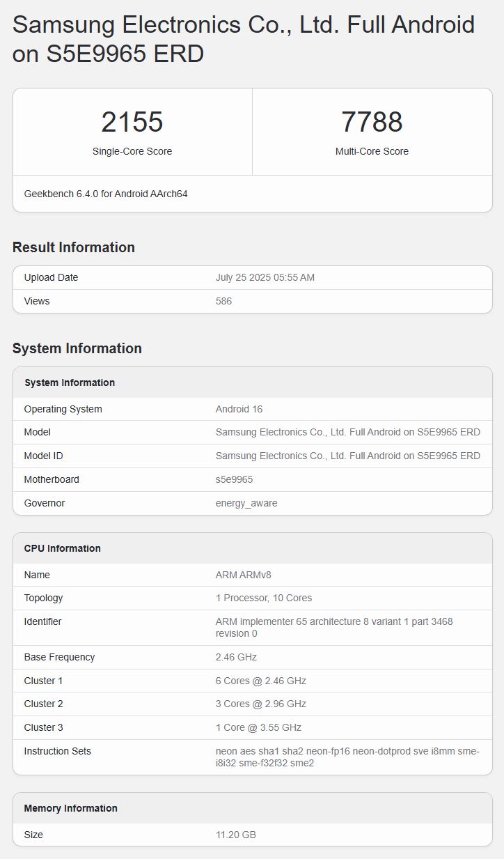Click the Android 16 operating system value

pos(239,409)
